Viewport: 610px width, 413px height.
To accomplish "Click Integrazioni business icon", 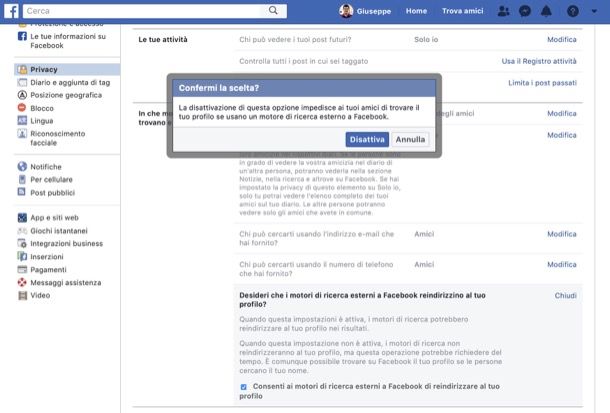I will [x=22, y=243].
